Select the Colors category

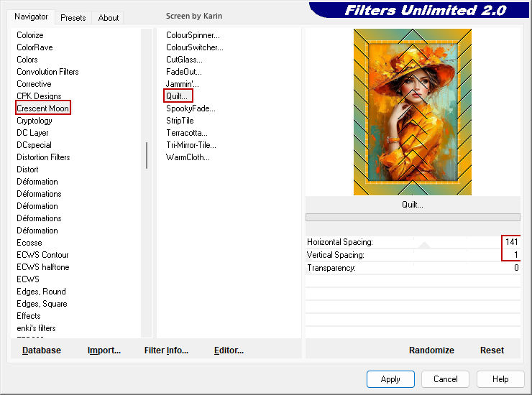[27, 60]
